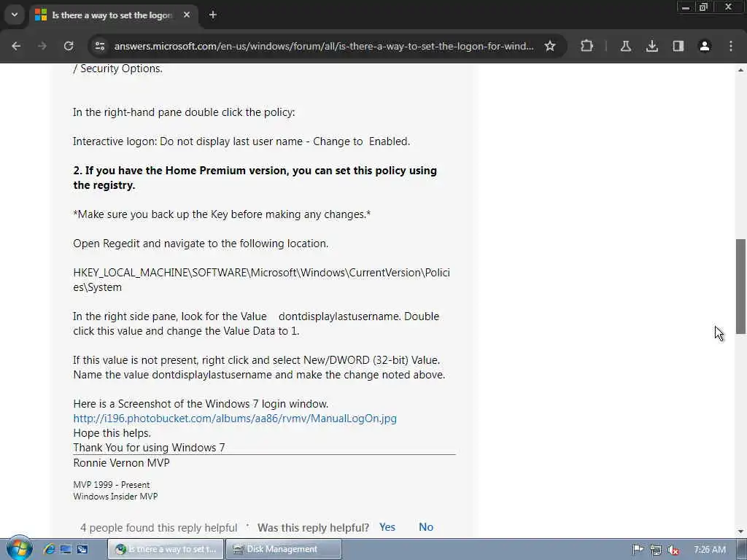Viewport: 747px width, 560px height.
Task: Reload the current page
Action: (x=69, y=46)
